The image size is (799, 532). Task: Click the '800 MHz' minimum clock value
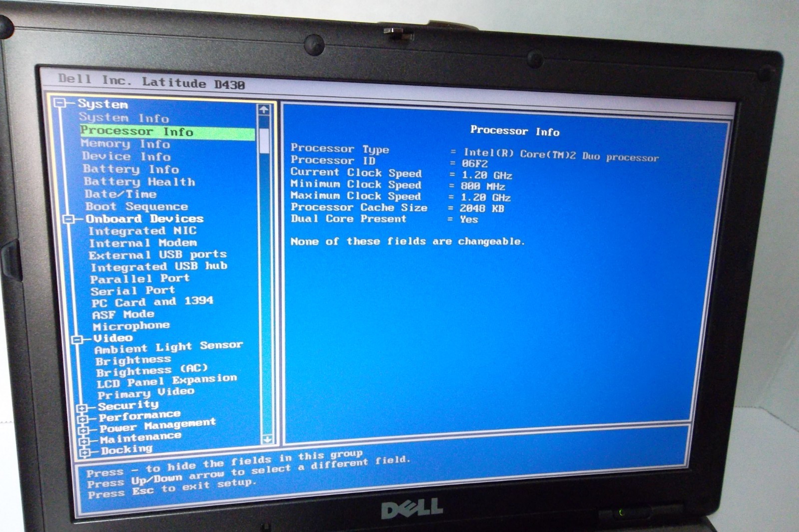click(x=483, y=186)
